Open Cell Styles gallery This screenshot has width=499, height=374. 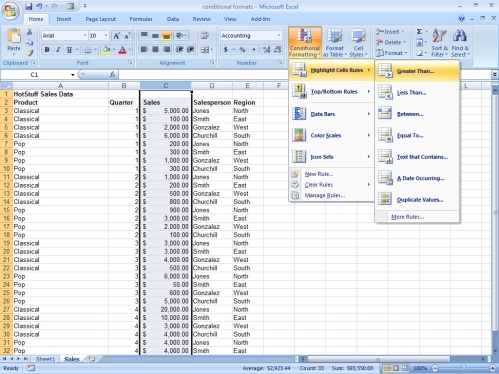tap(358, 42)
